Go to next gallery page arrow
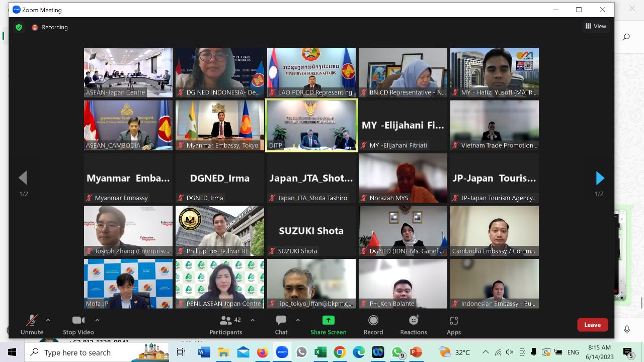Screen dimensions: 644x362 click(599, 177)
